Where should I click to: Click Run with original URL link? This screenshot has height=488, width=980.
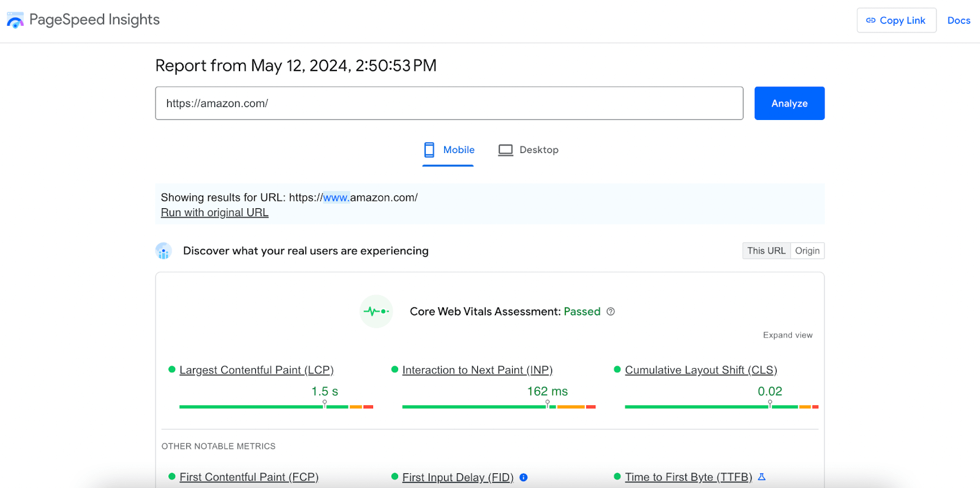point(214,212)
